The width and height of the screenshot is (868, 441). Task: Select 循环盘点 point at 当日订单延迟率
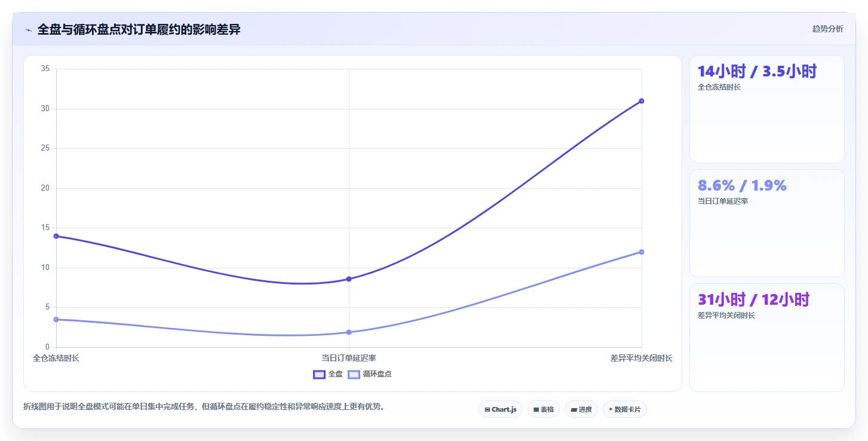coord(349,332)
